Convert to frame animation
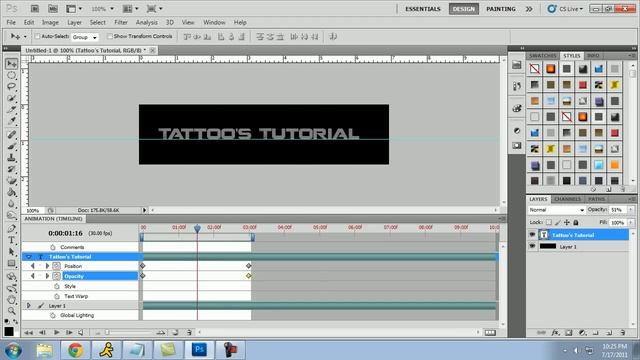Image resolution: width=640 pixels, height=360 pixels. click(490, 333)
